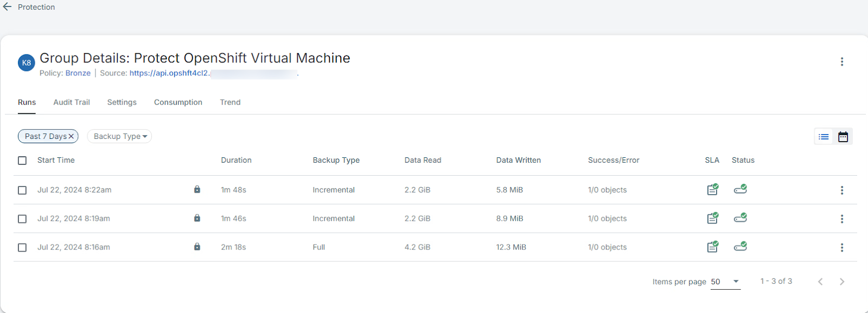The height and width of the screenshot is (313, 868).
Task: Select the Jul 22 8:16am run checkbox
Action: (22, 248)
